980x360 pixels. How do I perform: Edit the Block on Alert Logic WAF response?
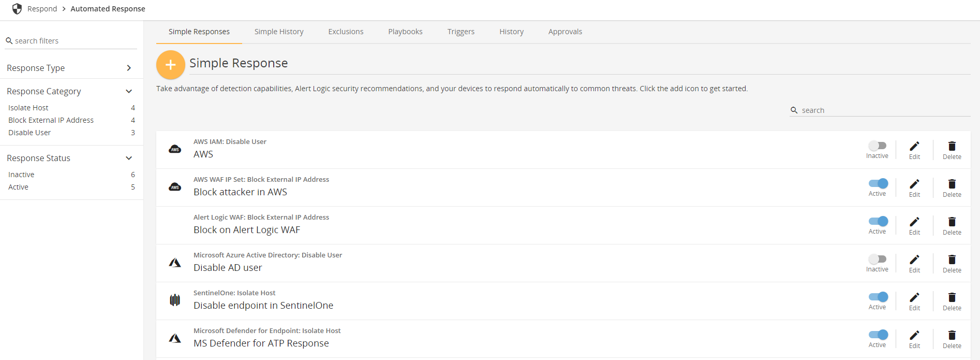(x=914, y=225)
